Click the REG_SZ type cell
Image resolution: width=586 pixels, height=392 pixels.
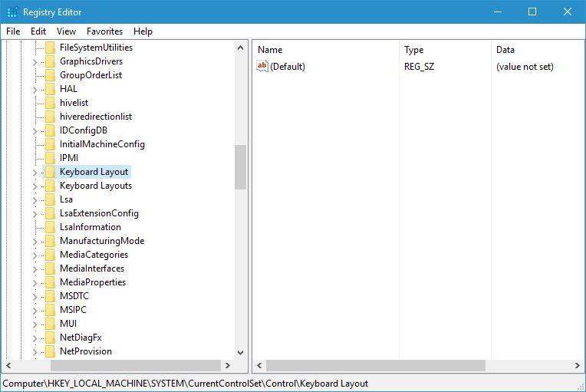(419, 67)
